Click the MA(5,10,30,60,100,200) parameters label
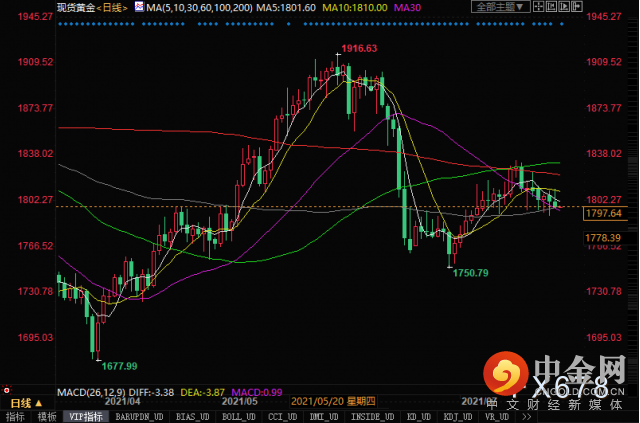The width and height of the screenshot is (640, 423). 200,7
